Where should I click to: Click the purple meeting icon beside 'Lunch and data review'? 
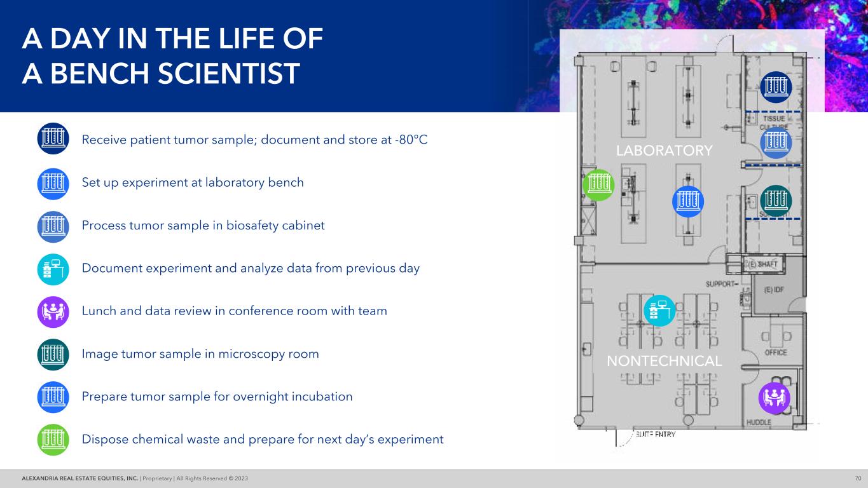[53, 312]
